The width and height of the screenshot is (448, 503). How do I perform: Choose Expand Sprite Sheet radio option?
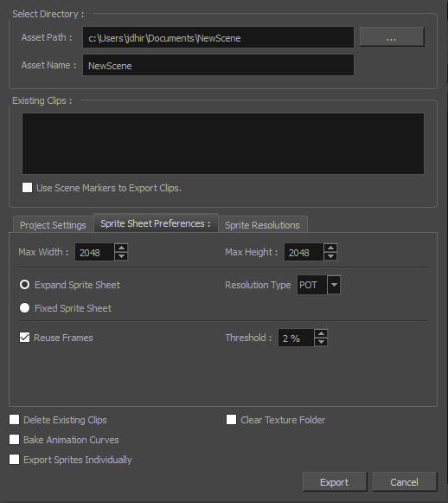click(25, 285)
